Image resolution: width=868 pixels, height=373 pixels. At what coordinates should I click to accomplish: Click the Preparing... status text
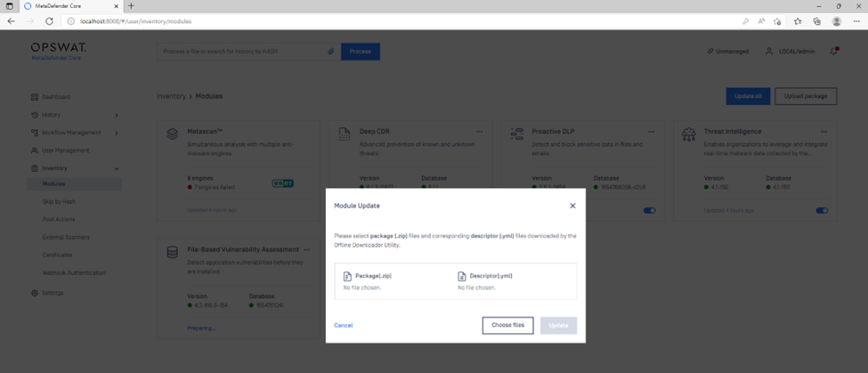click(201, 328)
